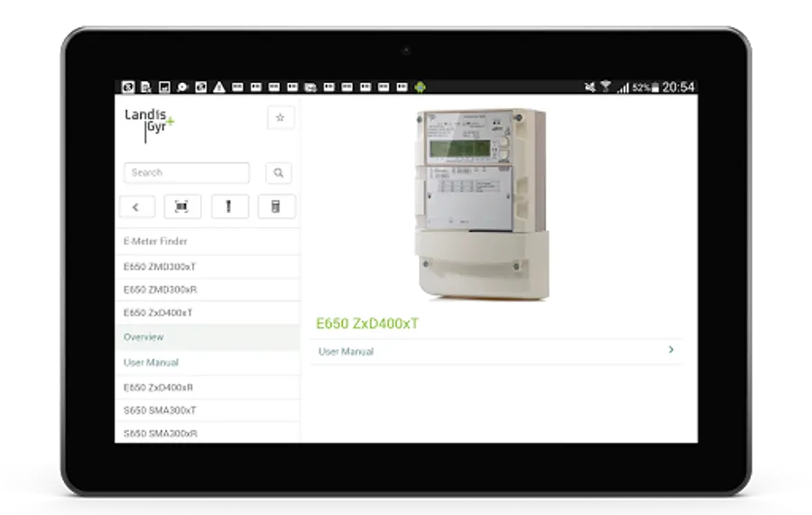Tap the E650 meter product image
Image resolution: width=812 pixels, height=515 pixels.
482,204
